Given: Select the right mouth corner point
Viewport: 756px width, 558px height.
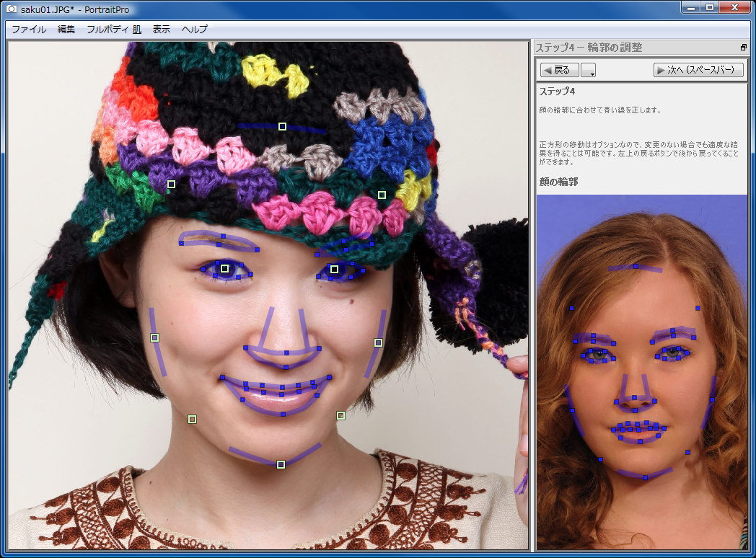Looking at the screenshot, I should point(329,377).
